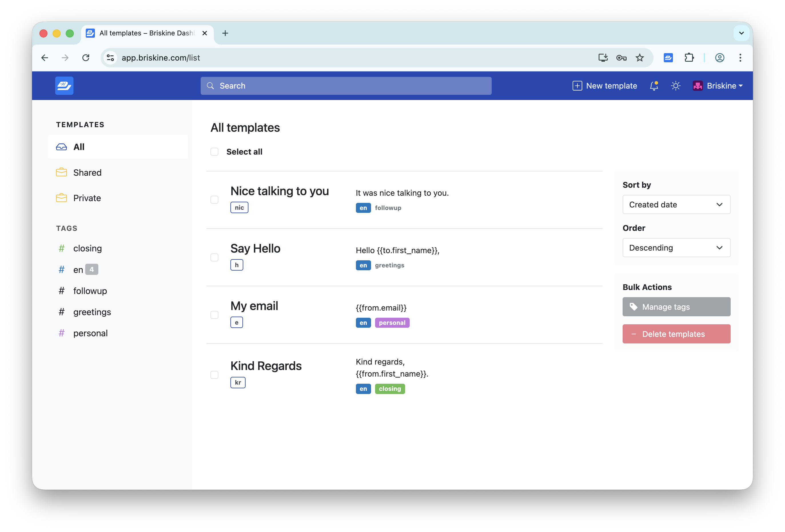Filter by the greetings tag
Screen dimensions: 785x532
coord(92,312)
